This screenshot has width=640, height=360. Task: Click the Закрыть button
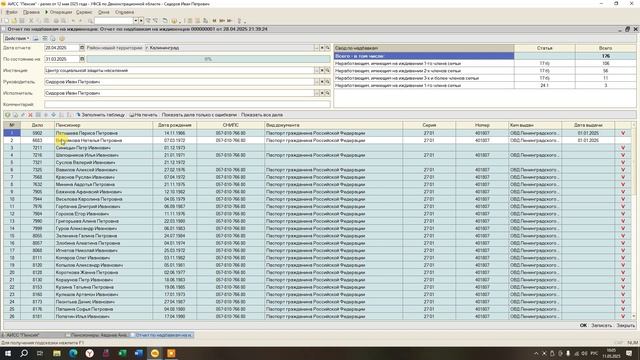[x=625, y=325]
